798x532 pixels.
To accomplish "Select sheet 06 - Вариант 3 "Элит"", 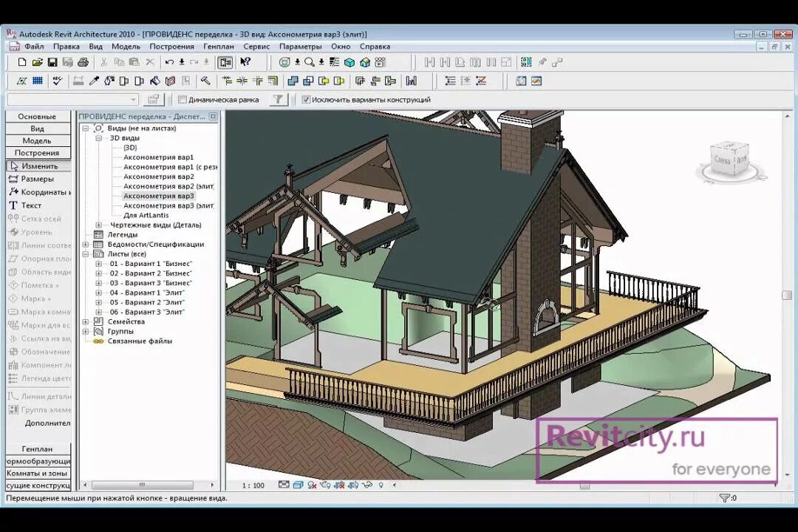I will [147, 312].
